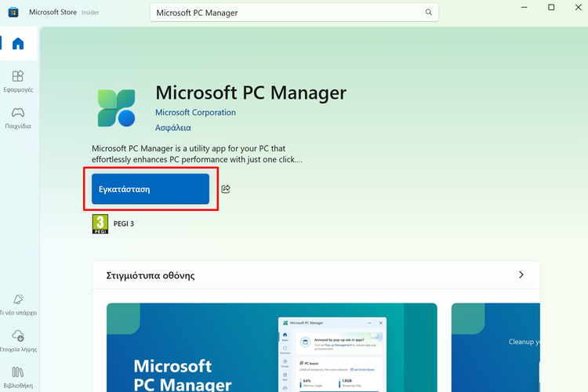The image size is (588, 392).
Task: Click the PEGI 3 text label
Action: click(x=123, y=224)
